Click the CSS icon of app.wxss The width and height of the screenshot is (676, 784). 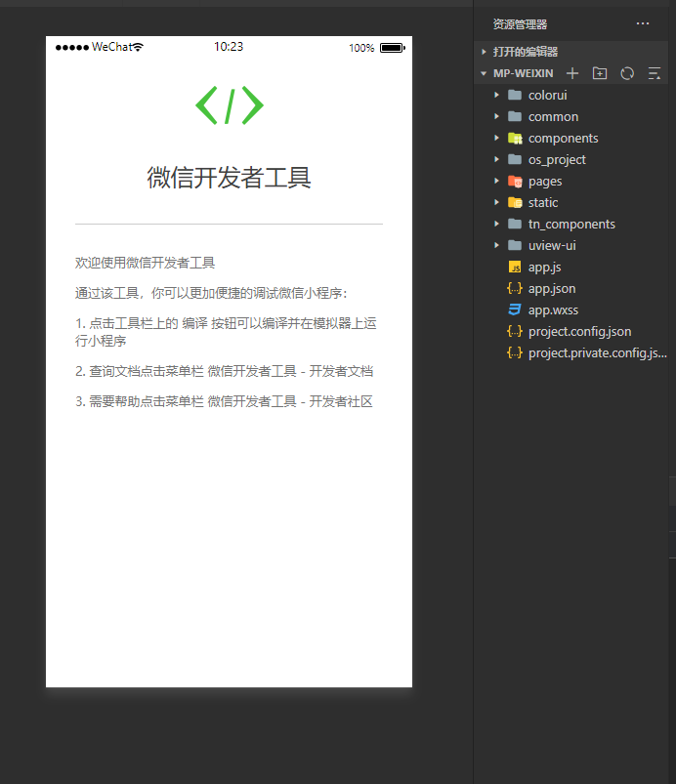tap(515, 310)
